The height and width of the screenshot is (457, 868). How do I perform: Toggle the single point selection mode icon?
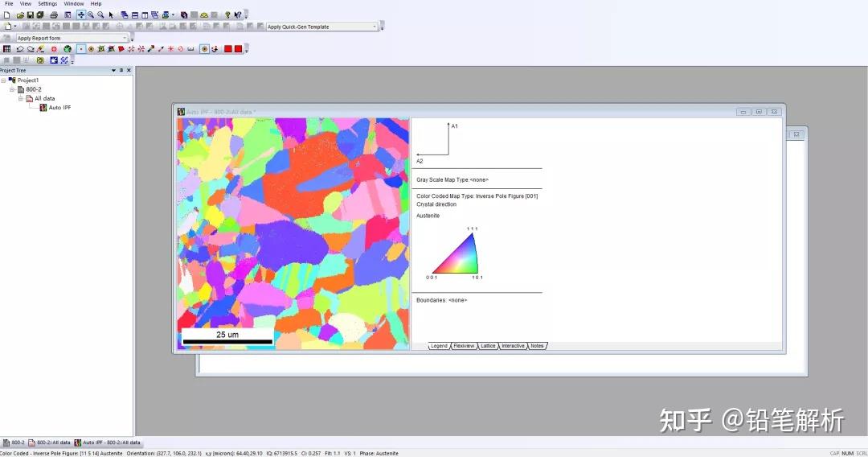[x=81, y=49]
